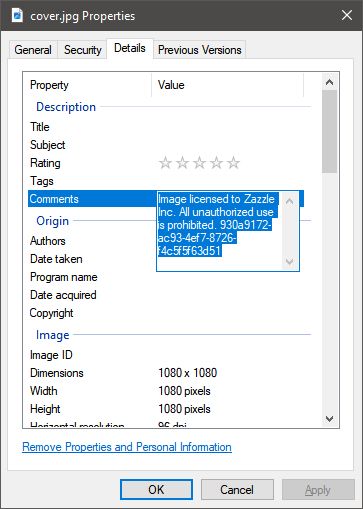Image resolution: width=363 pixels, height=509 pixels.
Task: Set rating to three stars
Action: point(199,163)
